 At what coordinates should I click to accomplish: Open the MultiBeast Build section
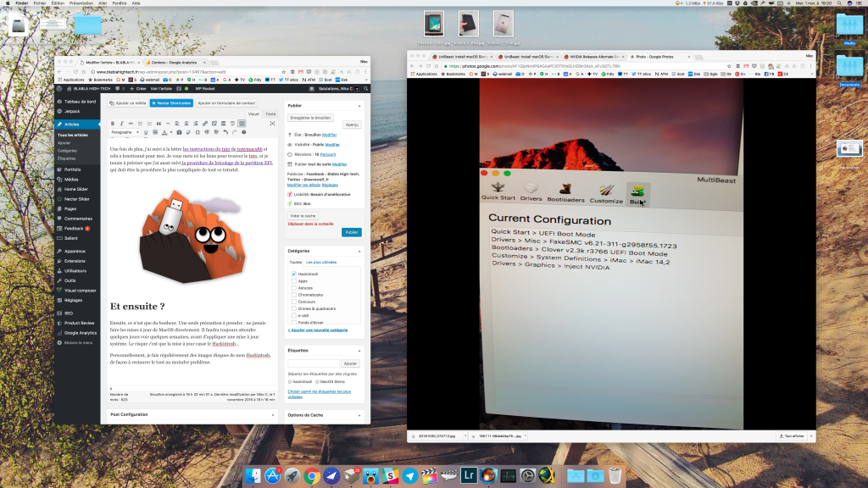coord(637,195)
